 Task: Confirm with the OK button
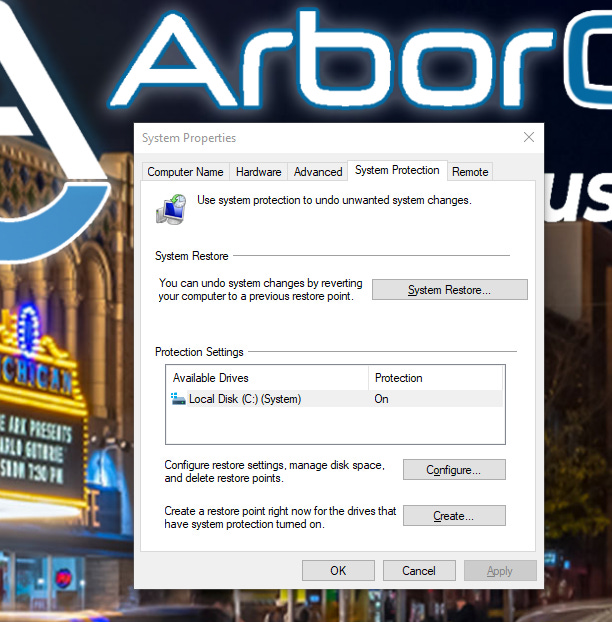[x=338, y=570]
